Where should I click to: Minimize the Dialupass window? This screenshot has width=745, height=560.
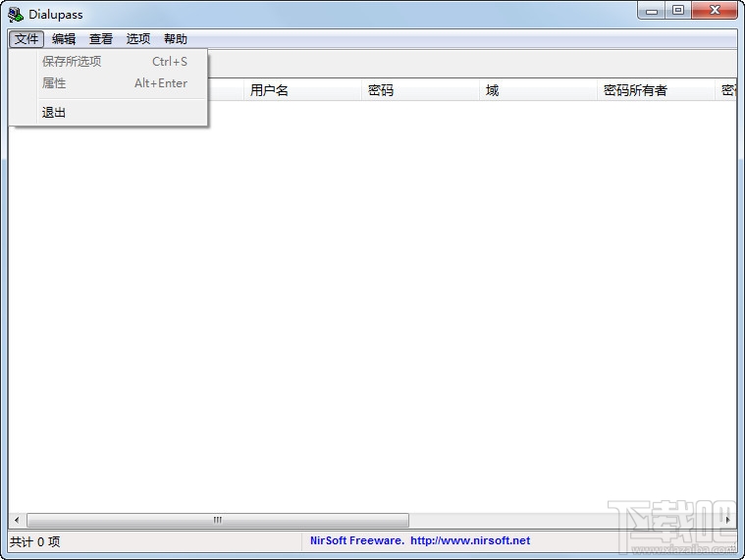(x=652, y=11)
